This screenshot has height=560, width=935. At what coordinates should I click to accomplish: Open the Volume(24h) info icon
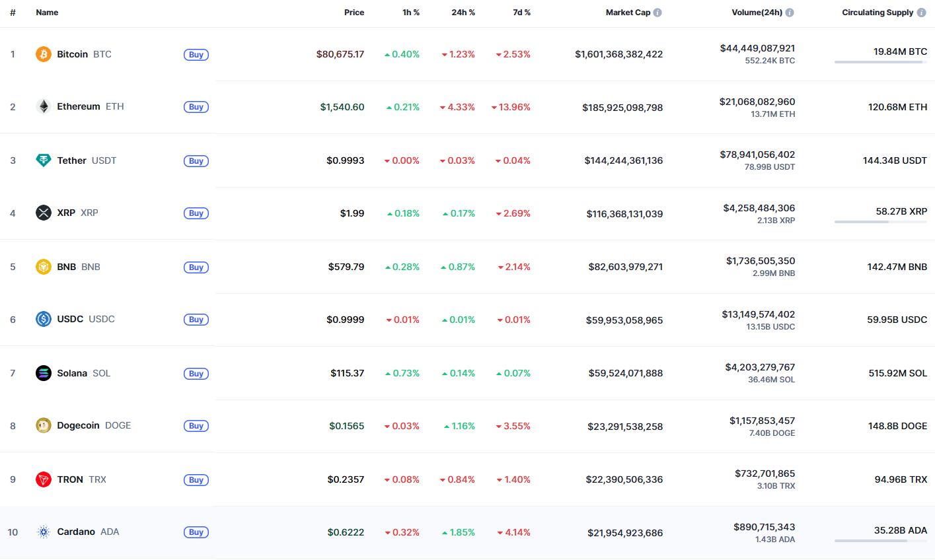coord(790,13)
